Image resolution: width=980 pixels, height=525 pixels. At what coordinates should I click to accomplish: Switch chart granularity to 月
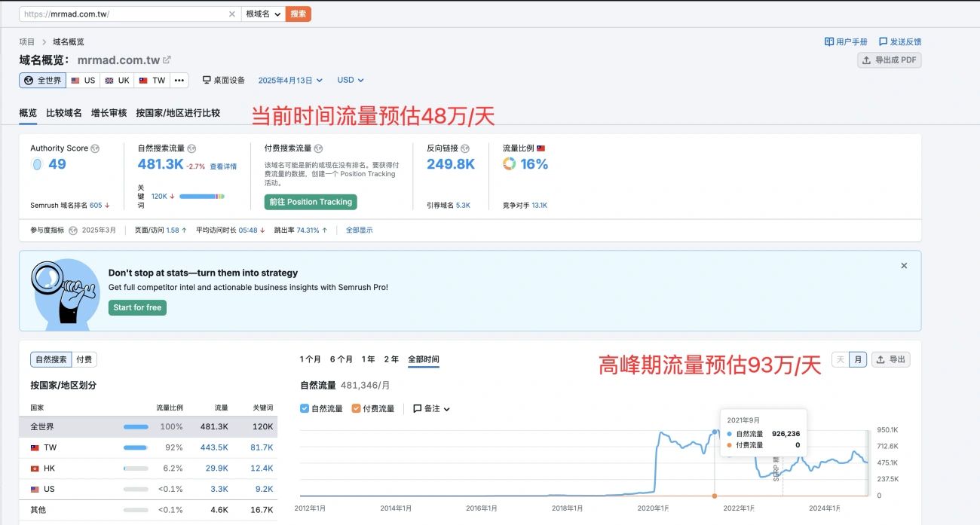[858, 360]
